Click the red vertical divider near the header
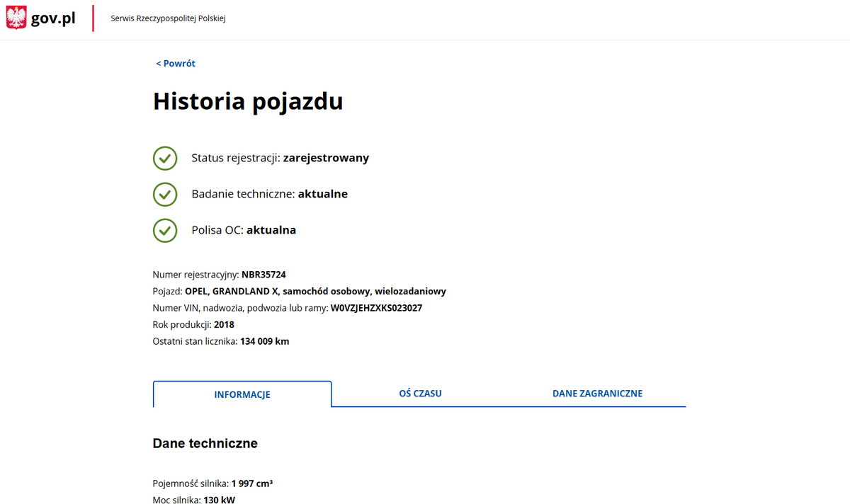This screenshot has height=504, width=850. [93, 18]
